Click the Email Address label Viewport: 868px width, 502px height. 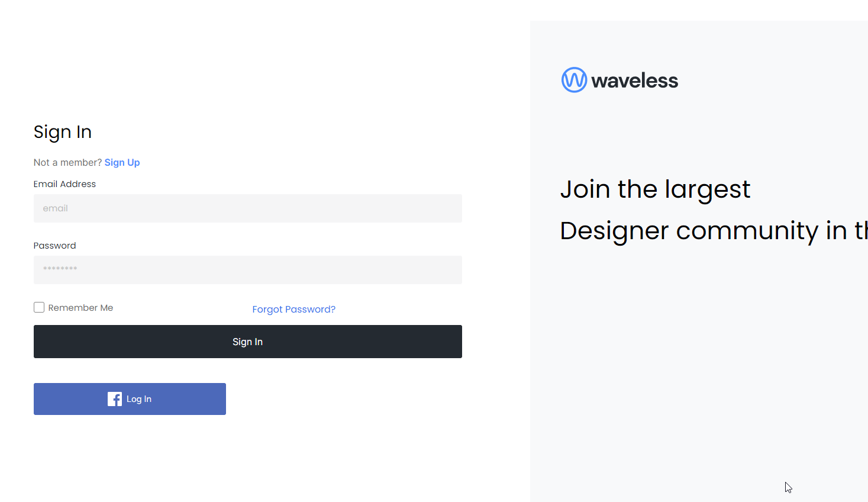click(64, 184)
